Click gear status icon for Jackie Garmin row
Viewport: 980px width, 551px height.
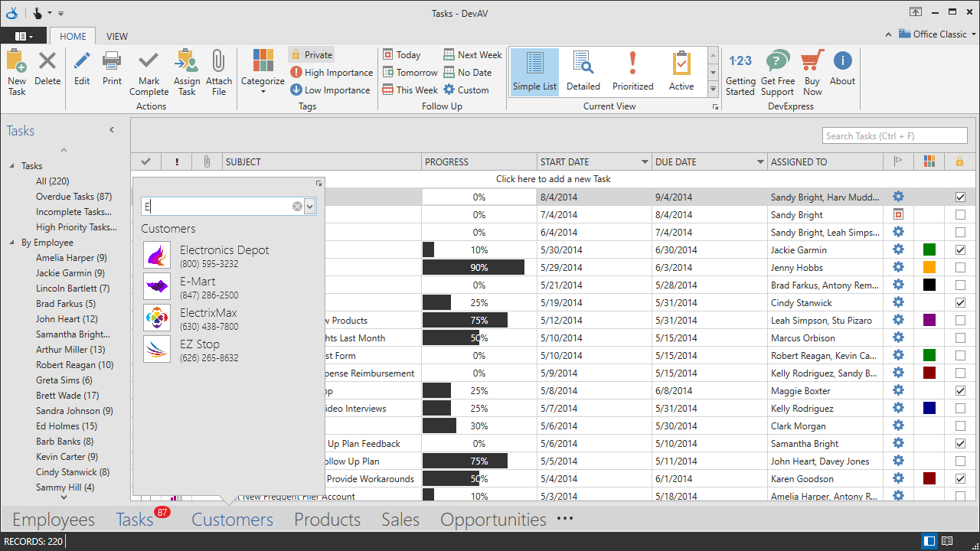[899, 249]
